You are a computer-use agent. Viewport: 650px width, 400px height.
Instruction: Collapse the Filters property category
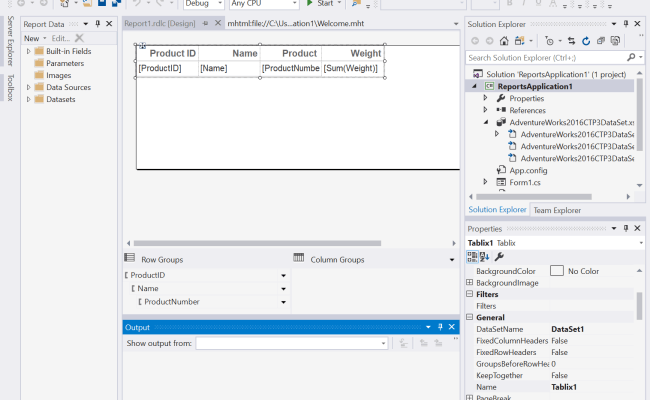tap(470, 294)
